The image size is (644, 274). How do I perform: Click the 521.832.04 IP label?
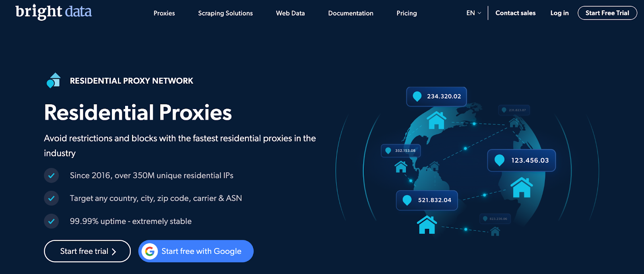click(427, 200)
